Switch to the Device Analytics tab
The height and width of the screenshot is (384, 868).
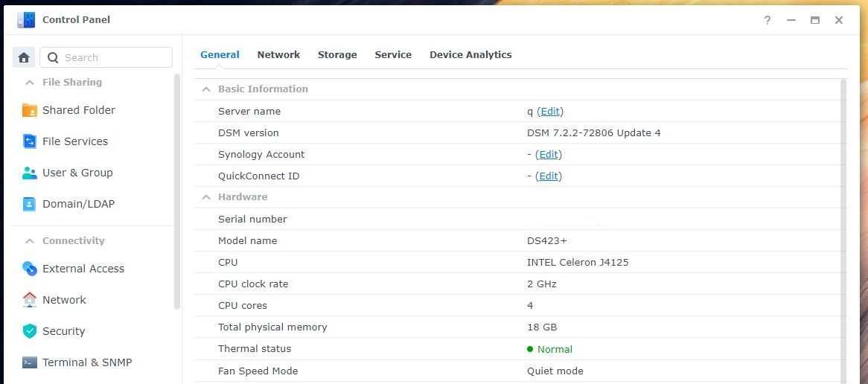(470, 55)
